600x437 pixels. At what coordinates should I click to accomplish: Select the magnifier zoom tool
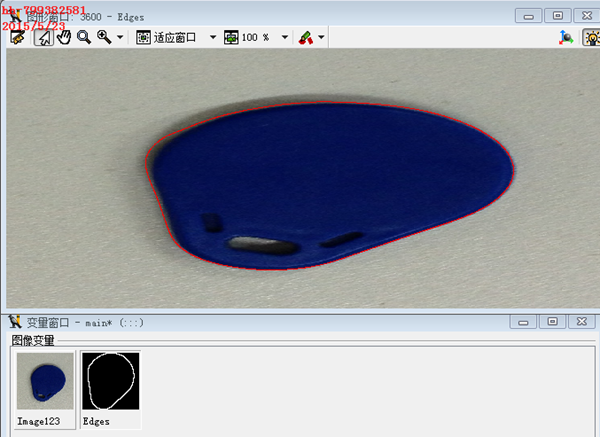click(84, 38)
